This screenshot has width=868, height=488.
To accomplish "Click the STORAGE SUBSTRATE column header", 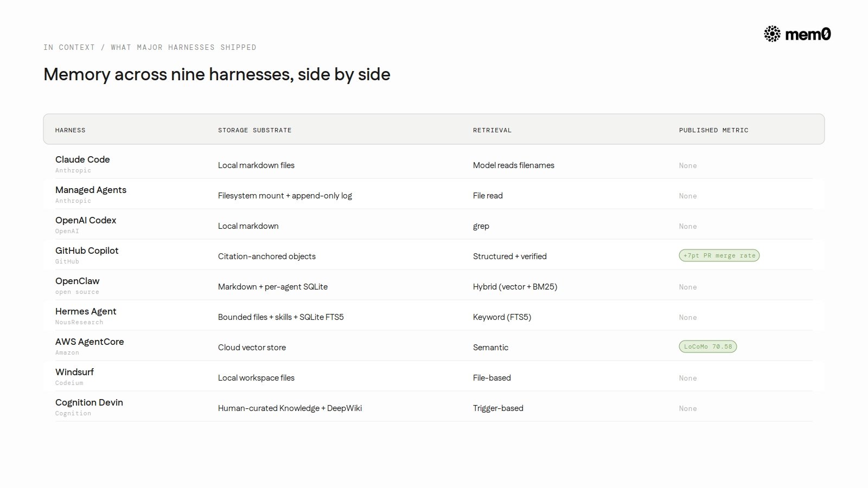I will (x=255, y=130).
